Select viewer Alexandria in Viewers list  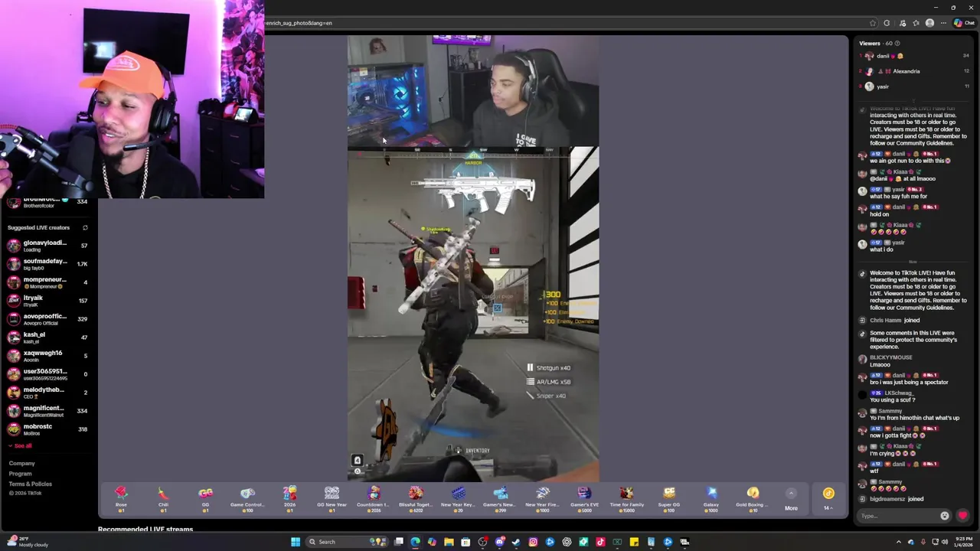point(916,71)
